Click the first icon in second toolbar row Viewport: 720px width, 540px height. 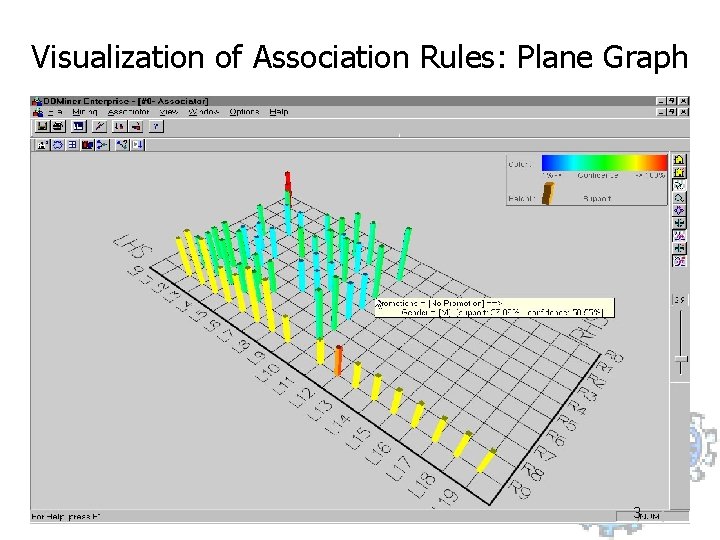[x=42, y=145]
